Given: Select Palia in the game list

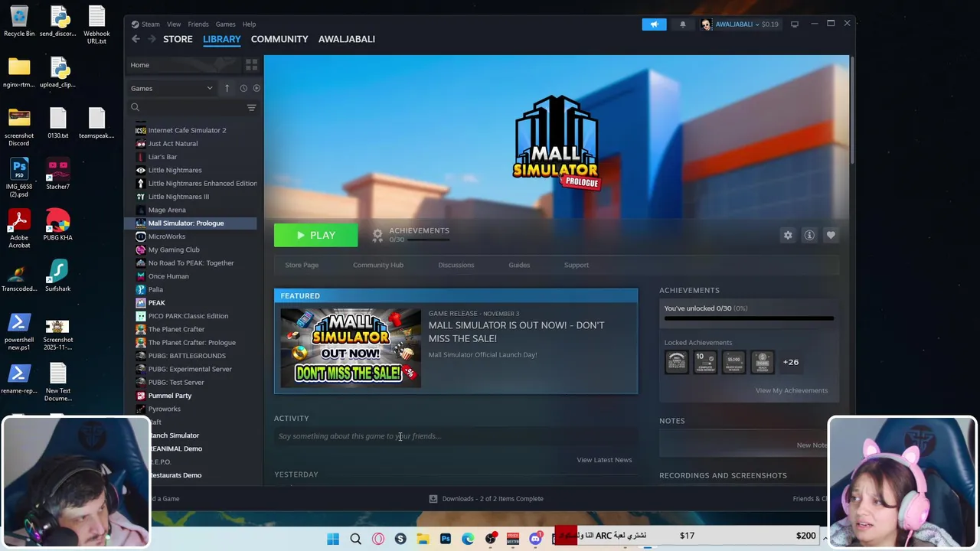Looking at the screenshot, I should pyautogui.click(x=155, y=289).
